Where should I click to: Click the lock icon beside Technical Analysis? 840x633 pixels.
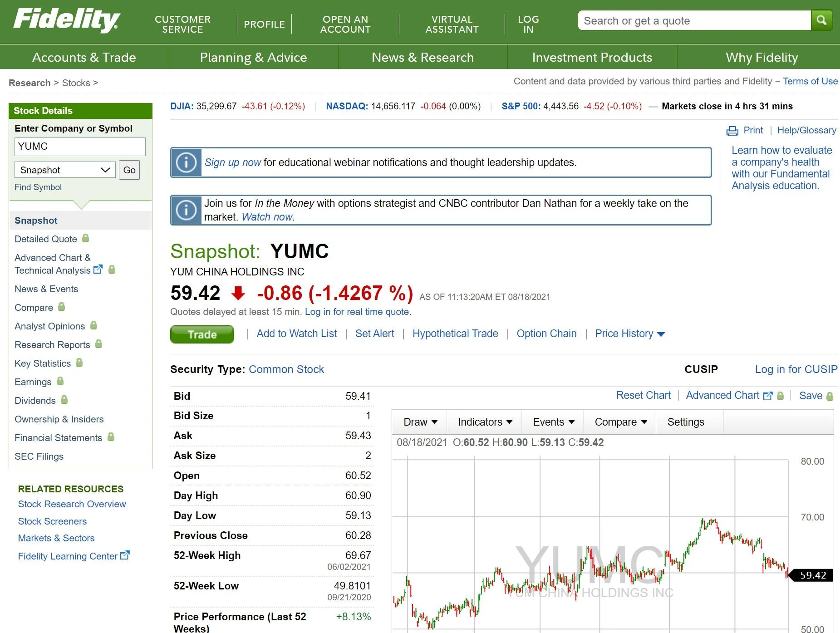point(112,270)
